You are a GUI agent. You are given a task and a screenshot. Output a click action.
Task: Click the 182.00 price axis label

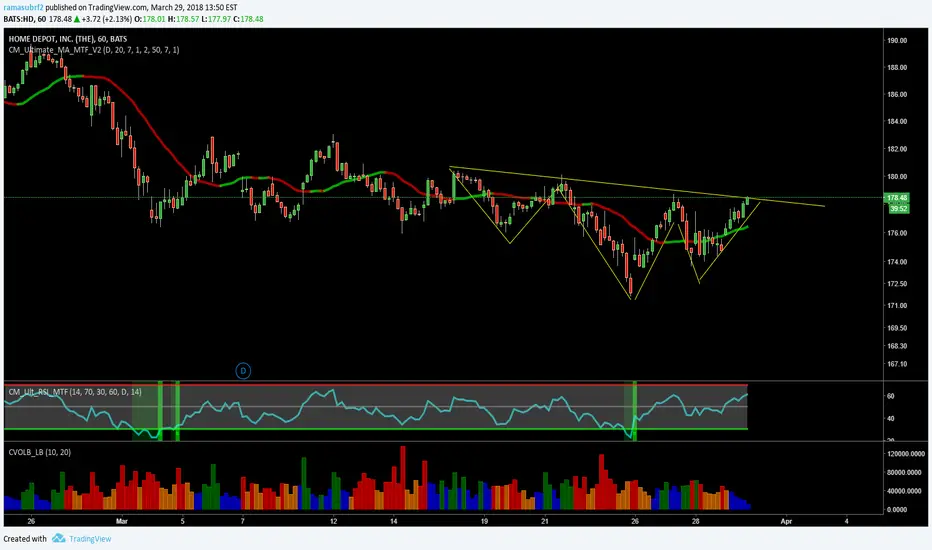pos(897,149)
